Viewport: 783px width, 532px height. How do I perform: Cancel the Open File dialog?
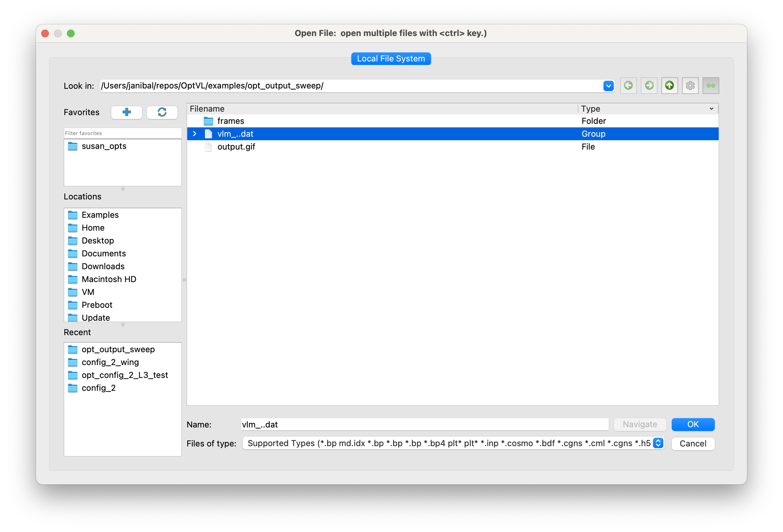coord(693,444)
